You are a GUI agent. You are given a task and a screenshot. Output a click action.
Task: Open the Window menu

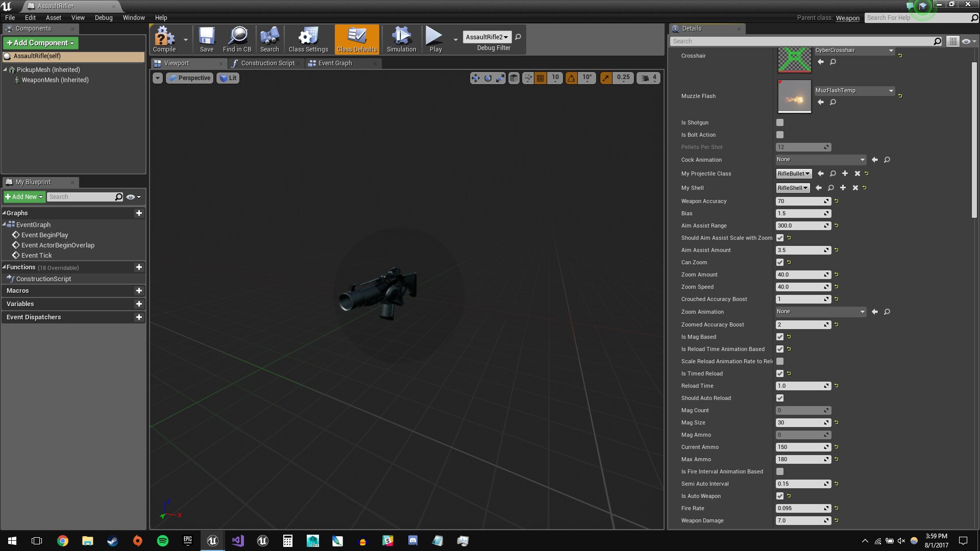[133, 17]
